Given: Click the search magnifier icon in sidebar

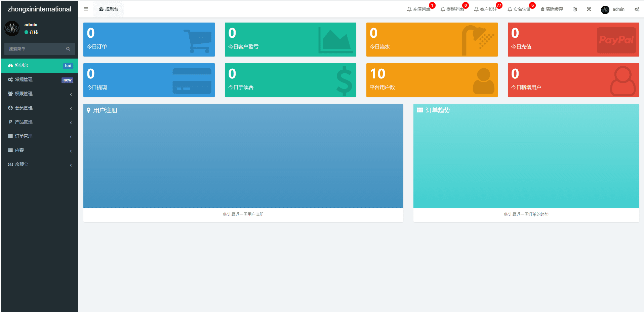Looking at the screenshot, I should [x=68, y=49].
